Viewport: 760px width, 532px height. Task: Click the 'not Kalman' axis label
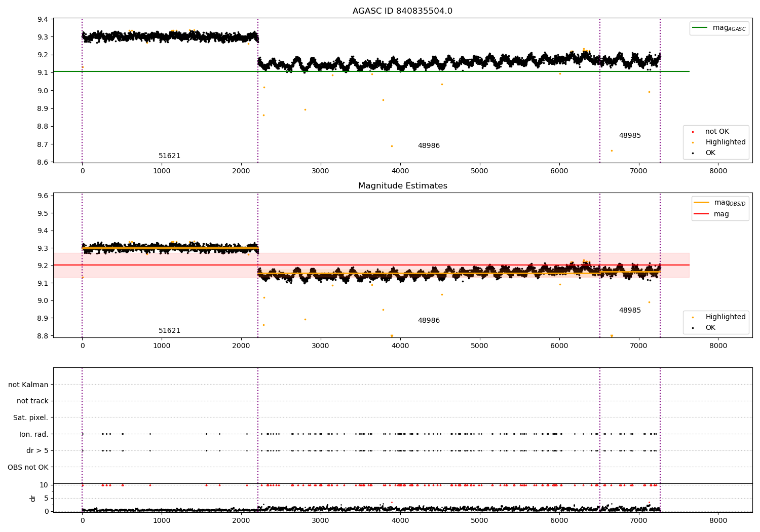(x=28, y=385)
